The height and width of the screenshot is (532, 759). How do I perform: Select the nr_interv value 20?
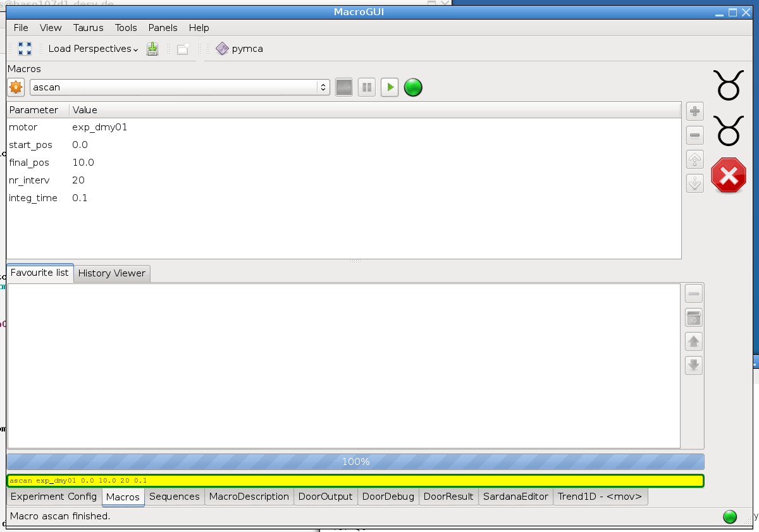[78, 180]
